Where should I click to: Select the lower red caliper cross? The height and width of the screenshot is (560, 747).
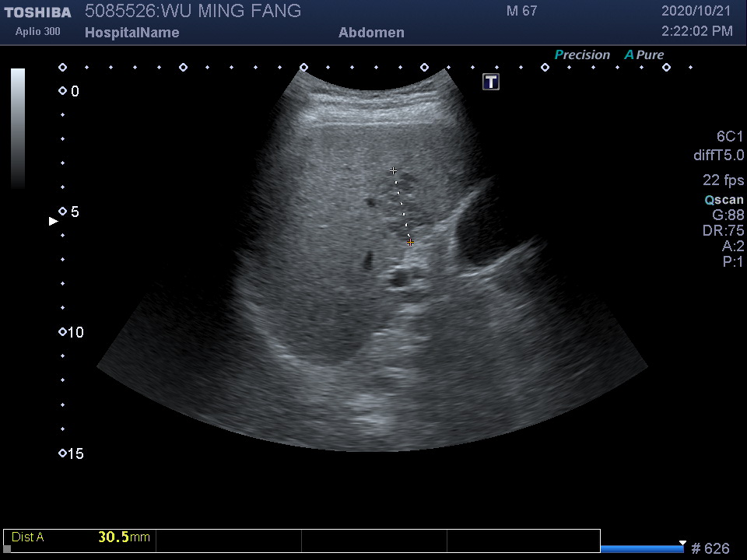(x=410, y=243)
